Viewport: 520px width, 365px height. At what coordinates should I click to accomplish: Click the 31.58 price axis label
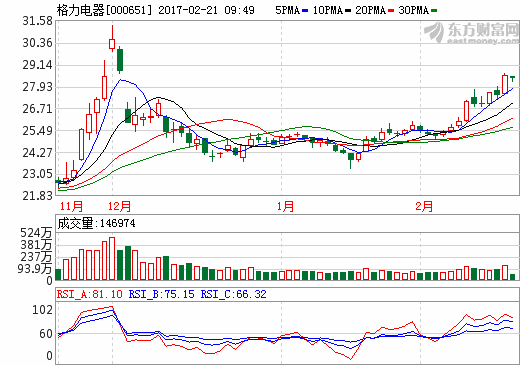click(37, 21)
